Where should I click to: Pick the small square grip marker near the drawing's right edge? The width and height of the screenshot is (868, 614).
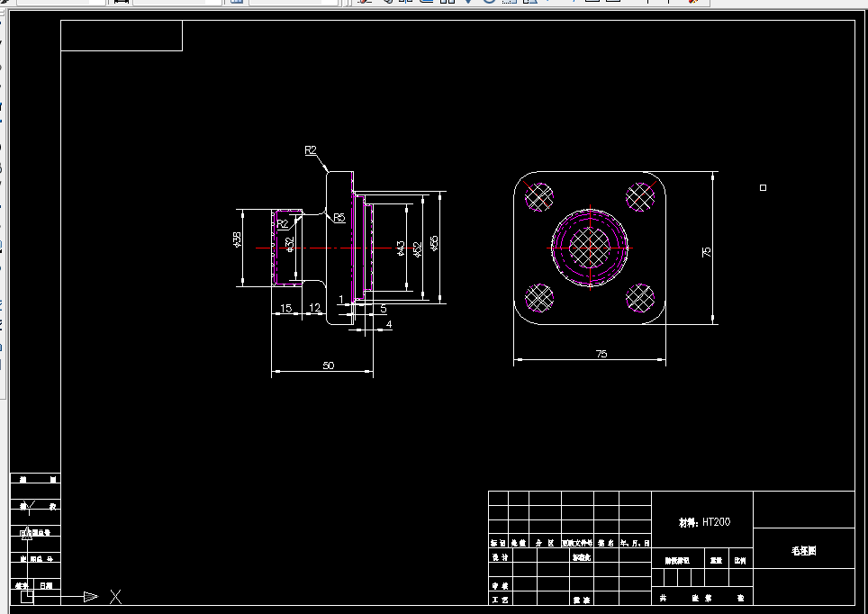click(763, 187)
